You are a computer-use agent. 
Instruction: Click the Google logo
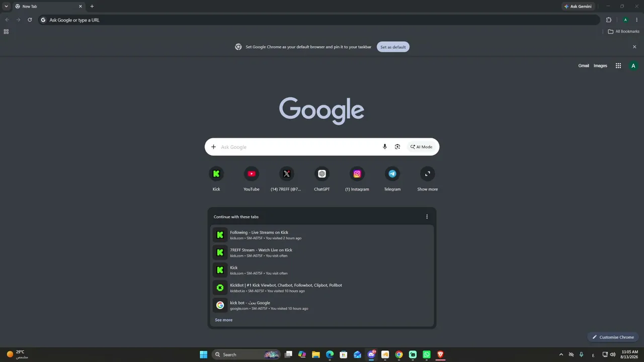(x=322, y=110)
